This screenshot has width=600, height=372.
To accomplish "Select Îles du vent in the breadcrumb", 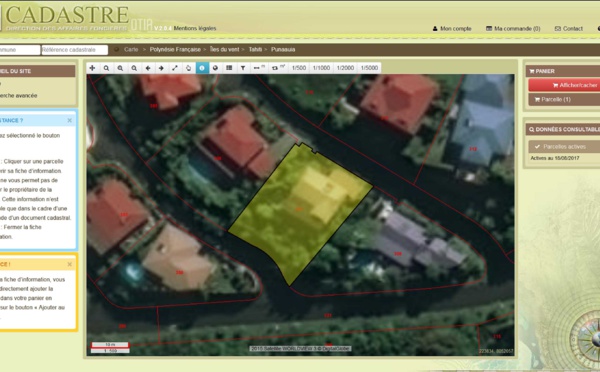I will (x=224, y=49).
